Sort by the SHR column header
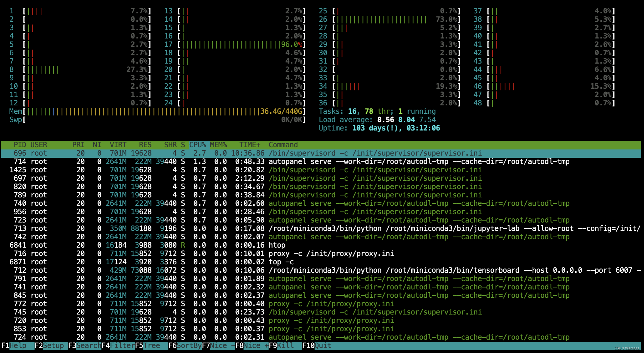Image resolution: width=644 pixels, height=353 pixels. [170, 145]
